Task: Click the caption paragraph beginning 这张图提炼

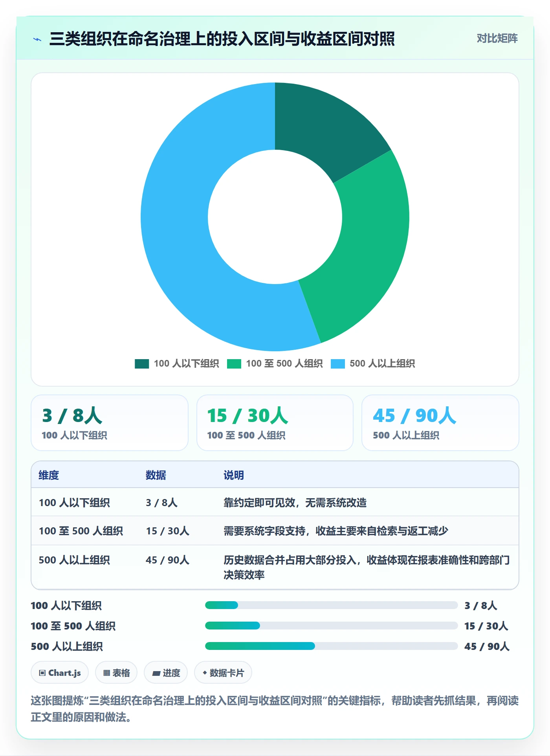Action: 275,708
